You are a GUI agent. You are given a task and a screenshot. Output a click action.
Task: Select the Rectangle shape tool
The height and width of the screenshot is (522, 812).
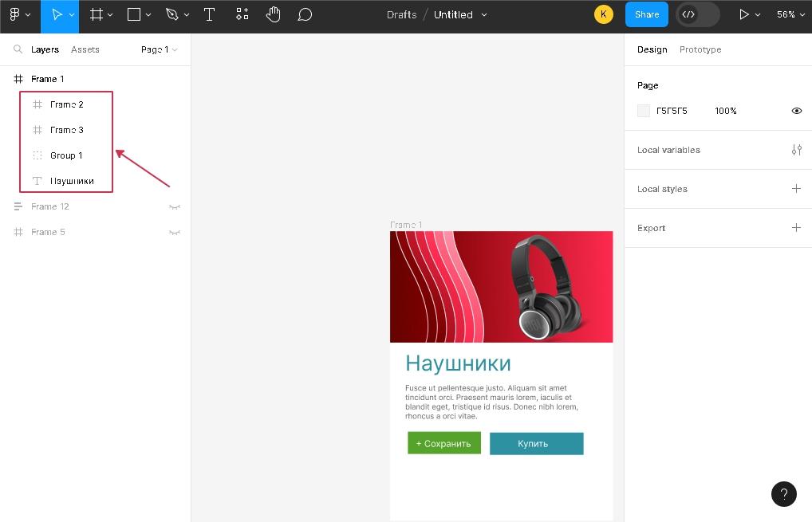[134, 15]
